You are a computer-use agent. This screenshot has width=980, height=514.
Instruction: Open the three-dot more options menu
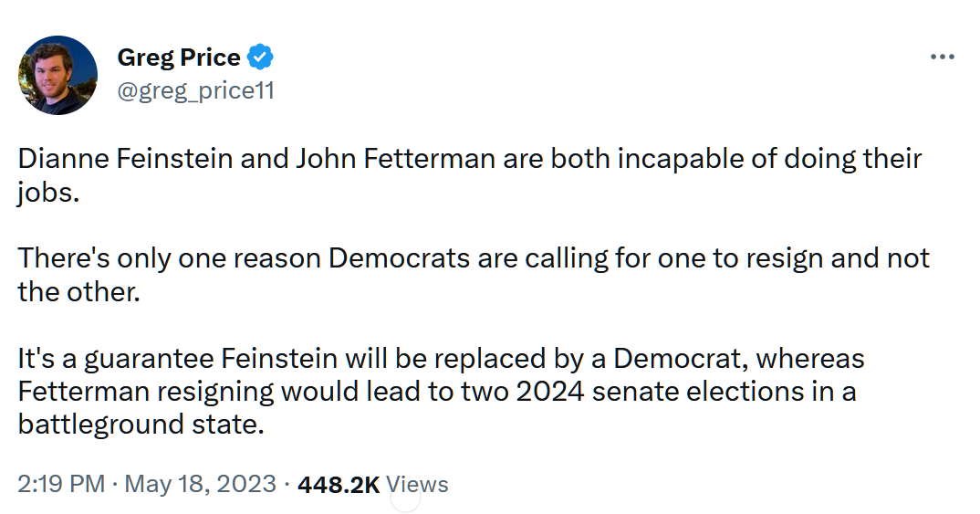point(942,57)
